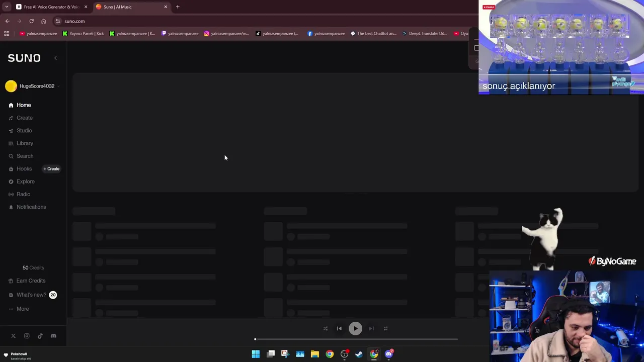This screenshot has width=644, height=362.
Task: Close the Suno | AI Music tab
Action: [x=166, y=7]
